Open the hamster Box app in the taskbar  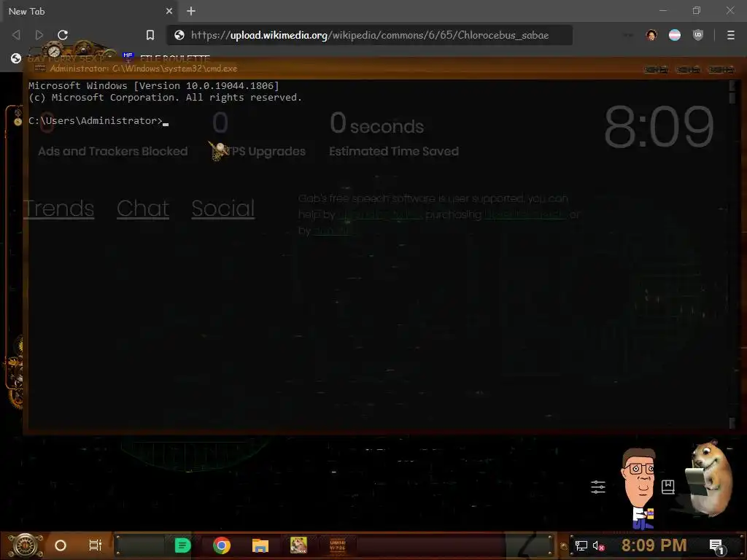(x=298, y=545)
